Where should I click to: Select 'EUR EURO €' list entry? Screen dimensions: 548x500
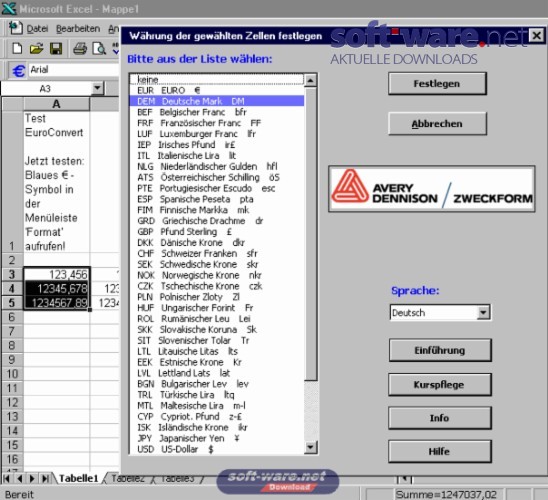click(x=217, y=90)
